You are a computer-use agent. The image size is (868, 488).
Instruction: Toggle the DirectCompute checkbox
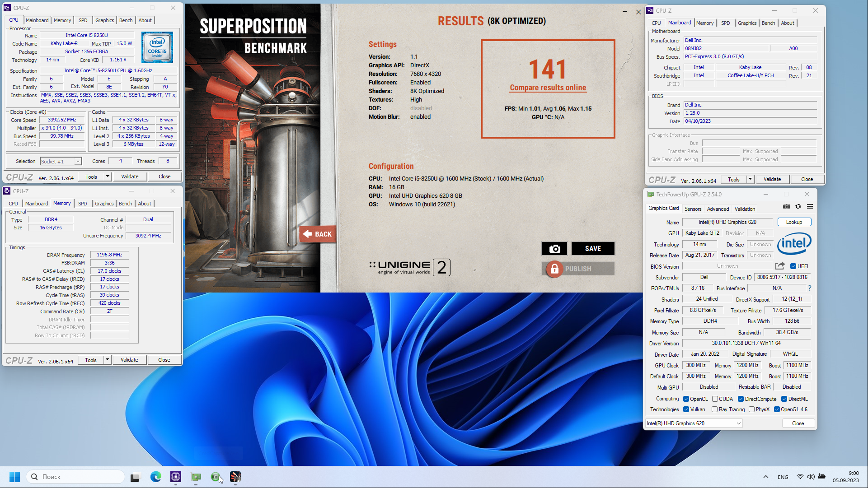click(741, 399)
